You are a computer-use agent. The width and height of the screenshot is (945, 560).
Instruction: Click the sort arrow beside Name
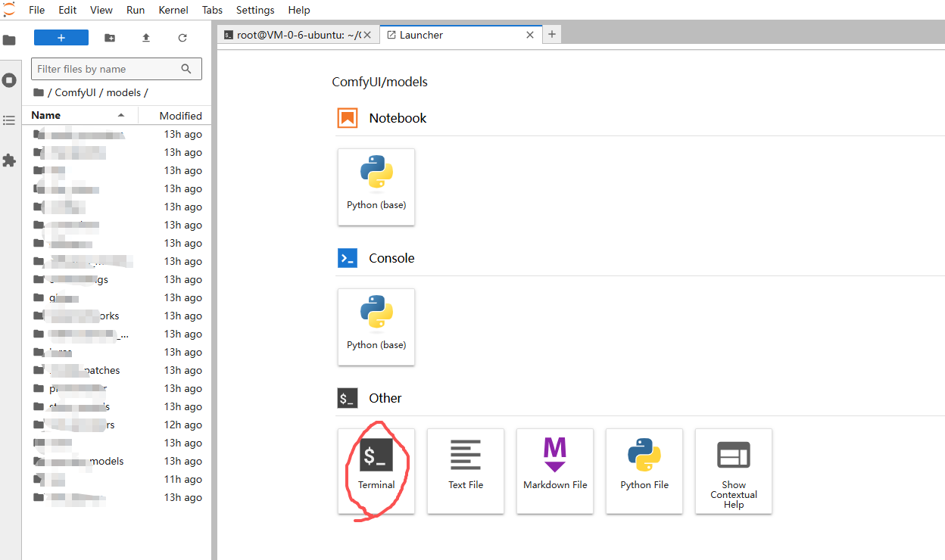click(x=121, y=115)
